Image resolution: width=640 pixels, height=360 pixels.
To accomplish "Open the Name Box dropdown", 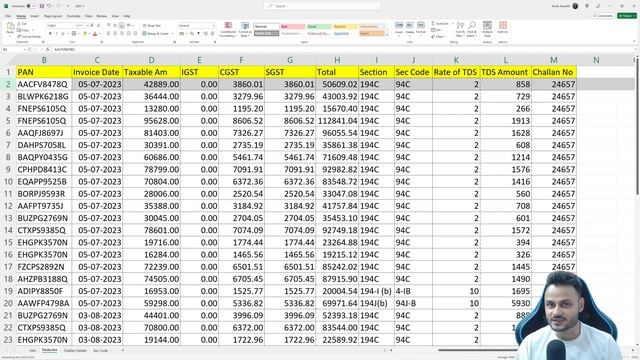I will coord(24,49).
